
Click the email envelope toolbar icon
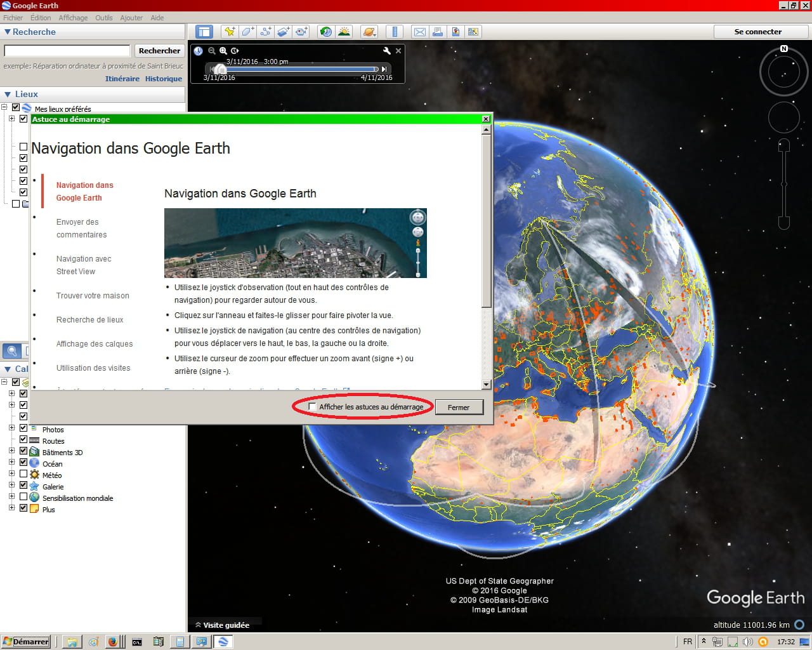pyautogui.click(x=419, y=32)
